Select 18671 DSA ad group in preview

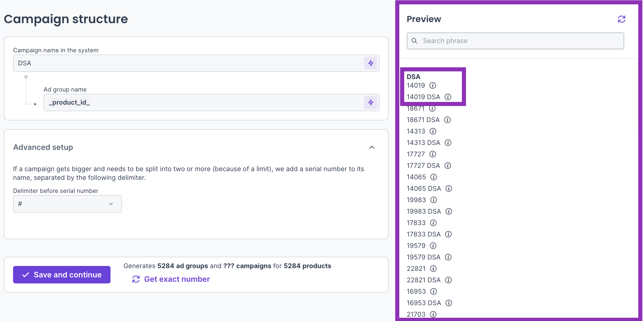(423, 120)
